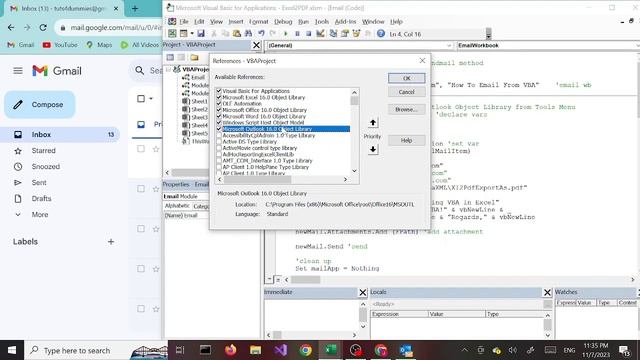The width and height of the screenshot is (640, 360).
Task: Click the Gmail main menu hamburger icon
Action: (18, 71)
